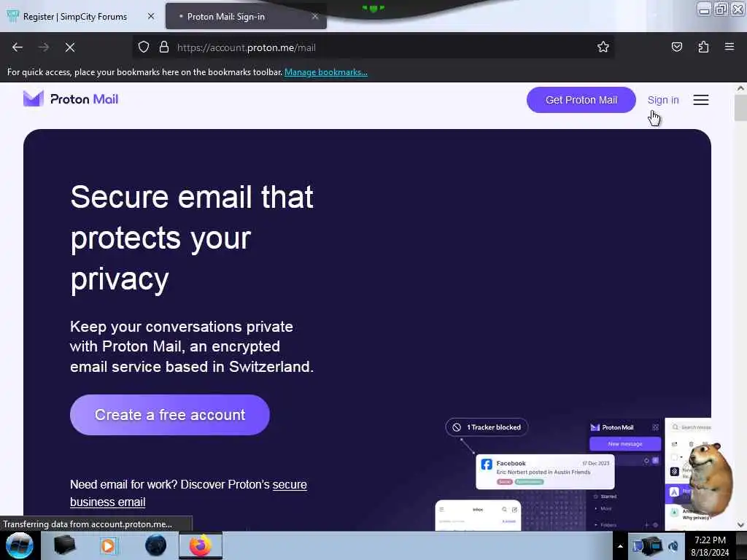Image resolution: width=747 pixels, height=560 pixels.
Task: Click Get Proton Mail button
Action: 581,100
